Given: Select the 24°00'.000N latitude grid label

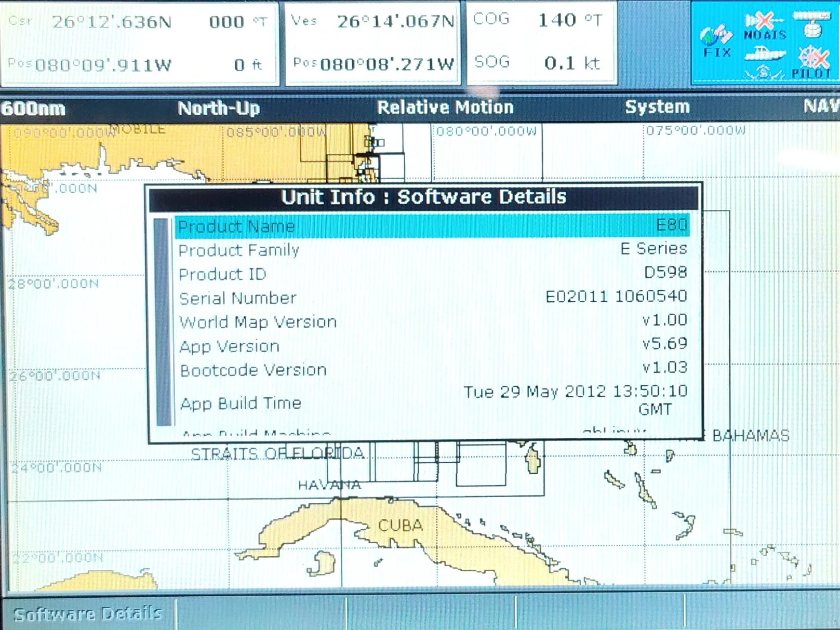Looking at the screenshot, I should tap(57, 467).
